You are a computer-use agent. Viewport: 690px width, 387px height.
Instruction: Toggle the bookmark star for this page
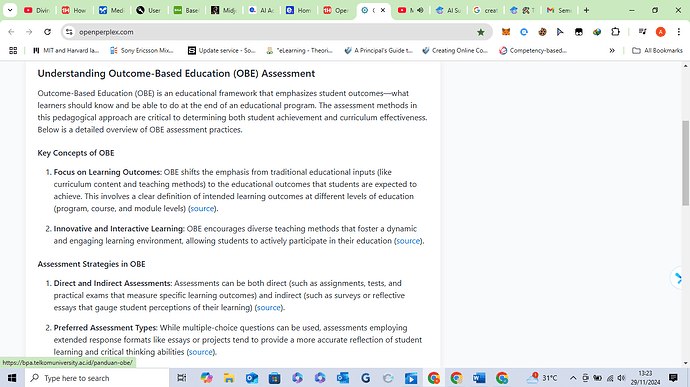[481, 32]
